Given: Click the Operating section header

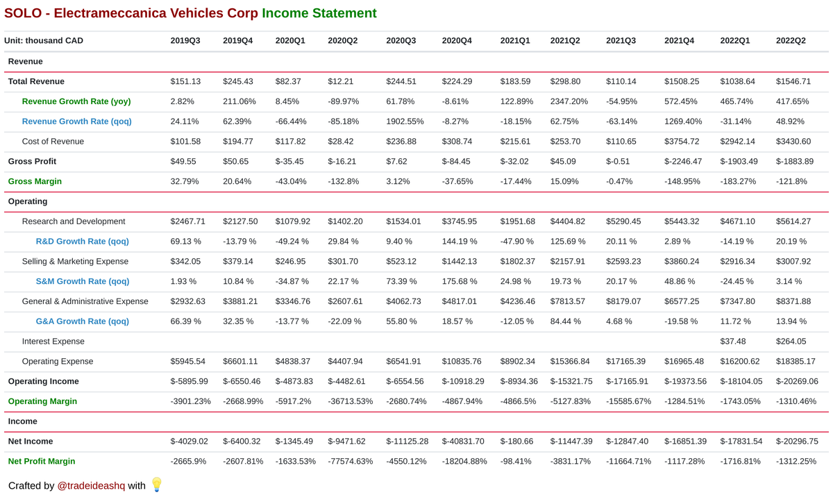Looking at the screenshot, I should click(x=28, y=201).
